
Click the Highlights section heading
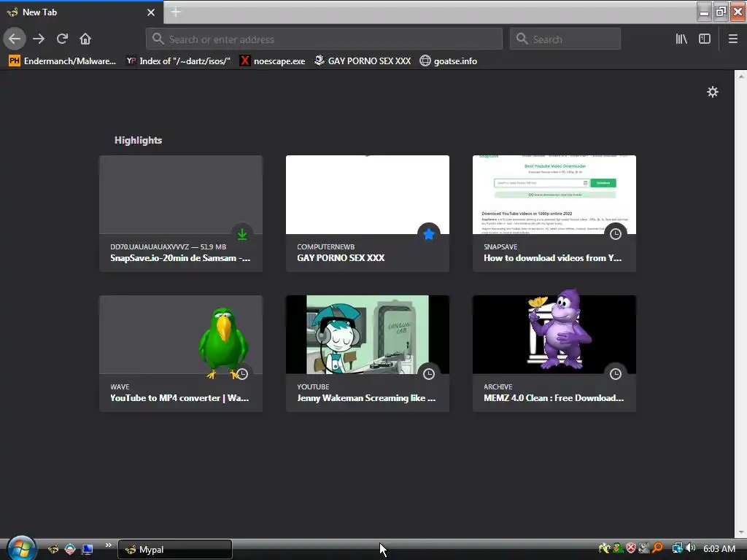[x=138, y=140]
